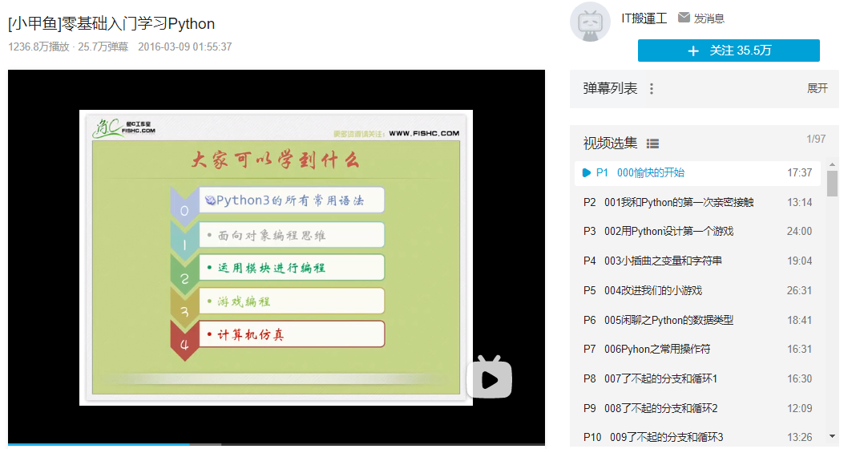This screenshot has height=449, width=868.
Task: Follow IT搬運工 with 关注 35.5万 button
Action: [729, 51]
